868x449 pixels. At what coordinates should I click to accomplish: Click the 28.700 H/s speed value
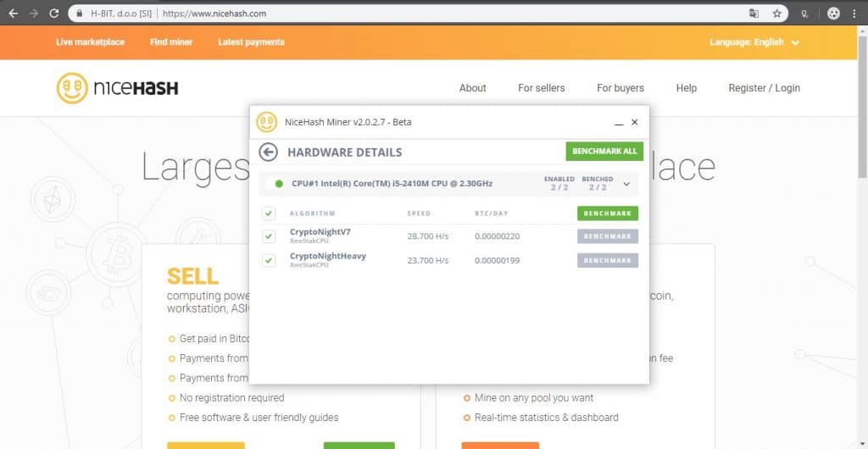(x=428, y=236)
